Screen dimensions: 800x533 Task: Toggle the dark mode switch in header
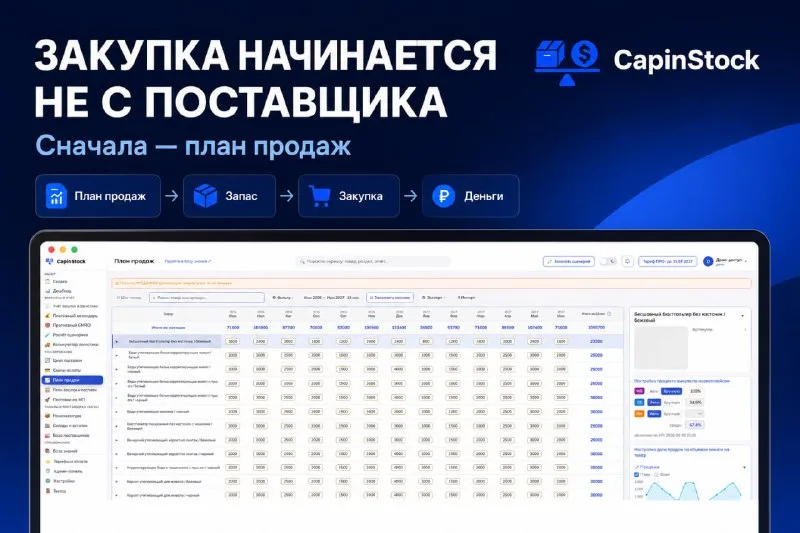[608, 261]
